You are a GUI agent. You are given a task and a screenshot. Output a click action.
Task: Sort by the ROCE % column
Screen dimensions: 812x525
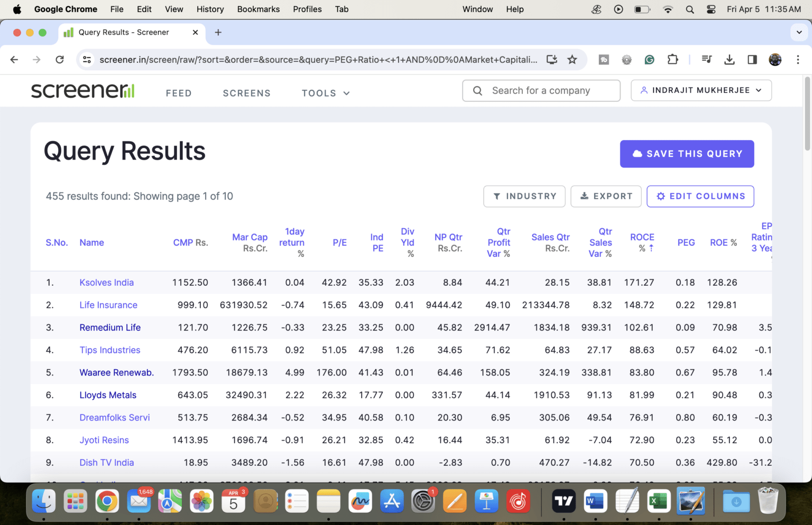click(641, 242)
